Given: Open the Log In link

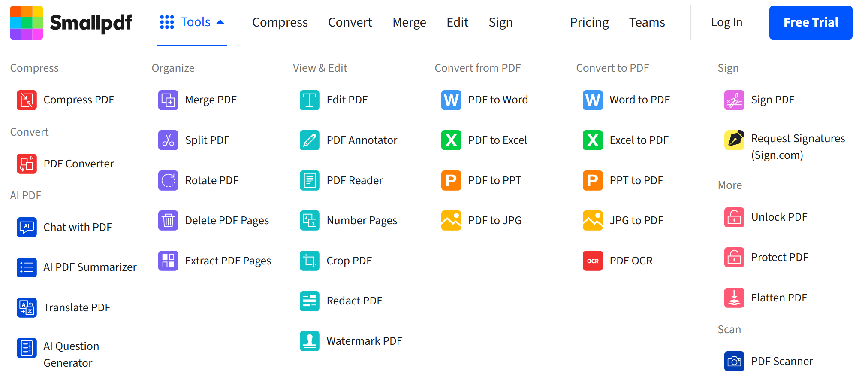Looking at the screenshot, I should point(726,22).
